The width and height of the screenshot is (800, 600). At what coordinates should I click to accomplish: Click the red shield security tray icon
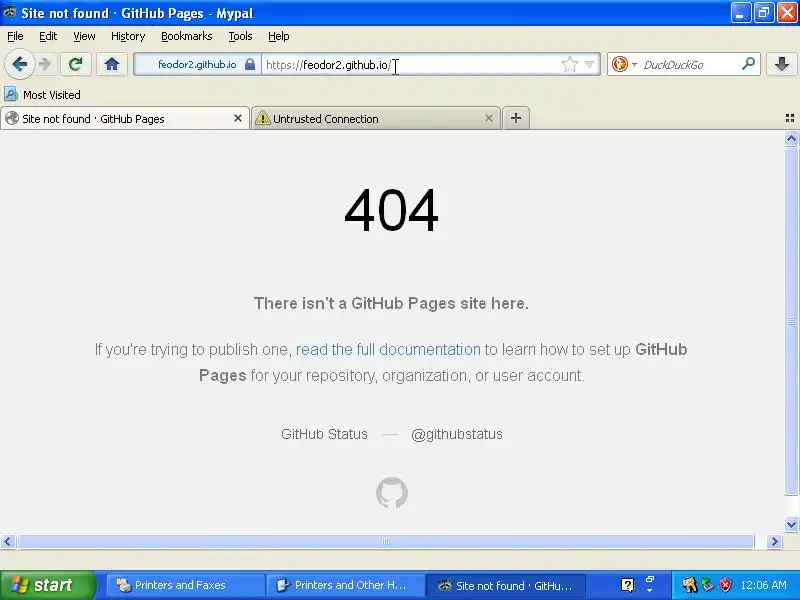pyautogui.click(x=725, y=585)
